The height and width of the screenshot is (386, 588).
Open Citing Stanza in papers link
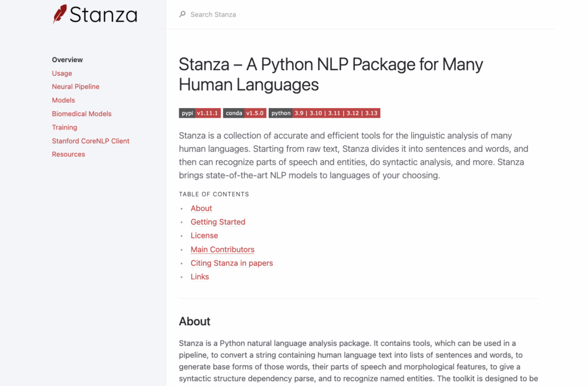231,263
